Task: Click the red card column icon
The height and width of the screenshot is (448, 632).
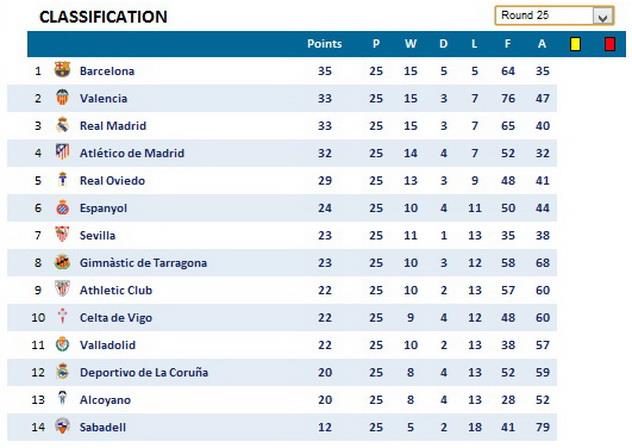Action: tap(609, 44)
